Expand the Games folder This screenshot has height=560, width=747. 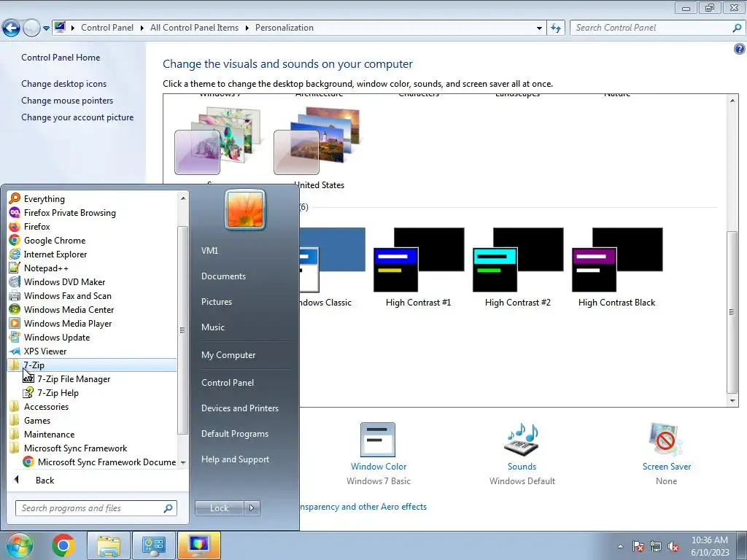[x=36, y=420]
